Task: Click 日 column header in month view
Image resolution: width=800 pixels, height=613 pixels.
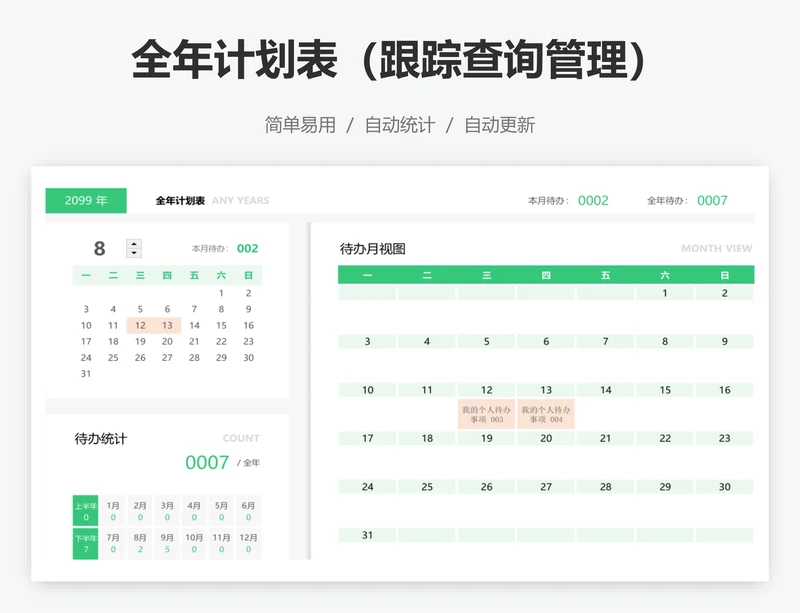Action: pos(724,275)
